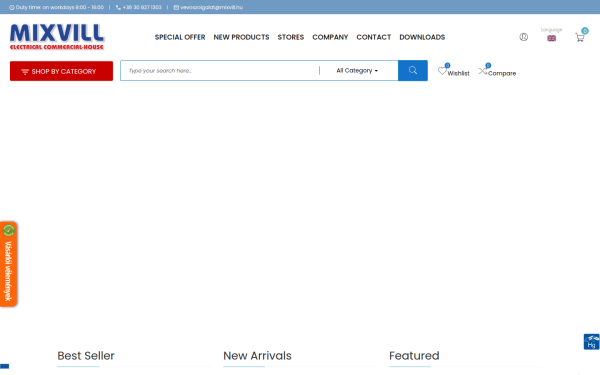Click the Wishlist link text

click(x=458, y=73)
